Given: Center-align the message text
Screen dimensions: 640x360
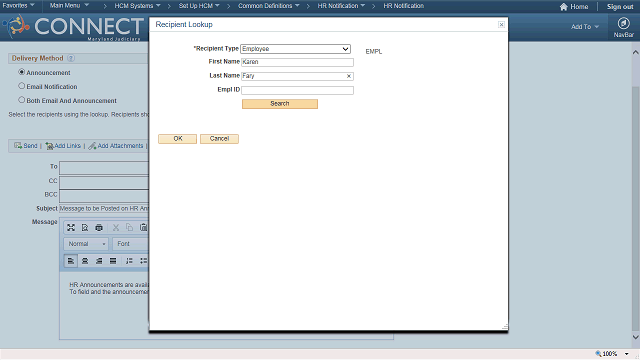Looking at the screenshot, I should point(85,261).
